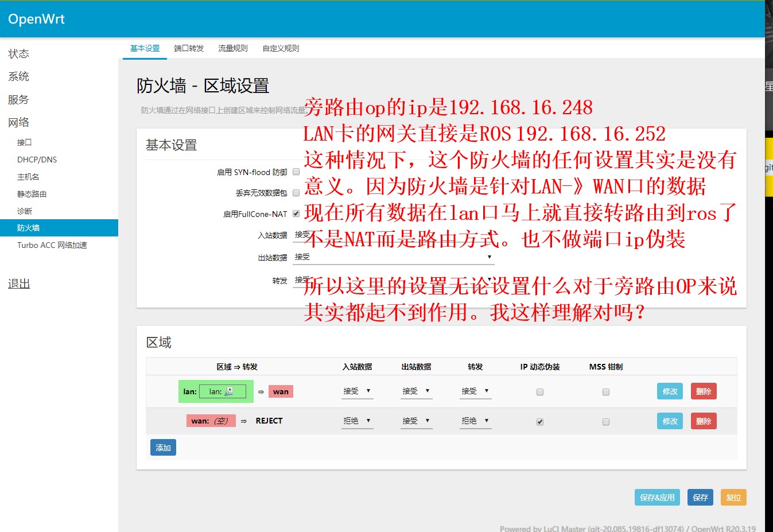Toggle the 丢弃无效数据包 checkbox
This screenshot has width=773, height=532.
296,193
